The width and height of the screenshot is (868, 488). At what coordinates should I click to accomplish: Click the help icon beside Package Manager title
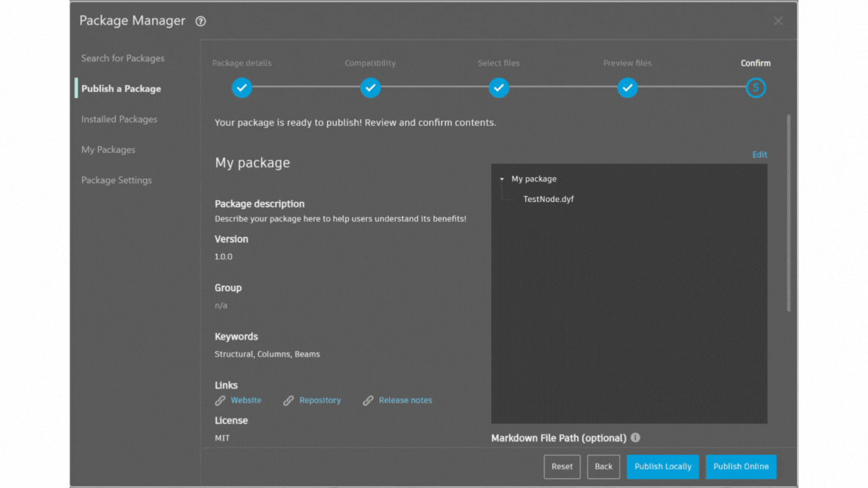pyautogui.click(x=200, y=22)
